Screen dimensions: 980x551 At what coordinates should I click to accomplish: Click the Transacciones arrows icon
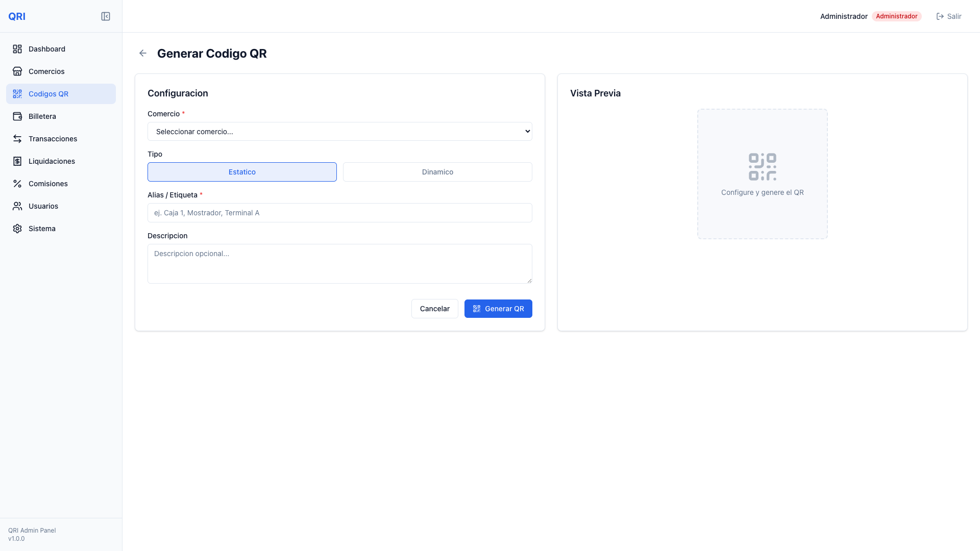click(x=17, y=139)
